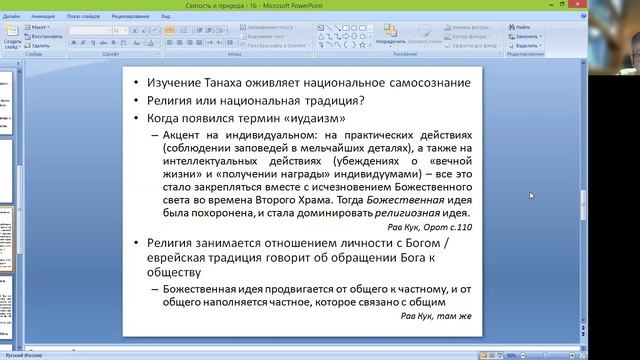
Task: Select the Oval shape
Action: point(354,28)
